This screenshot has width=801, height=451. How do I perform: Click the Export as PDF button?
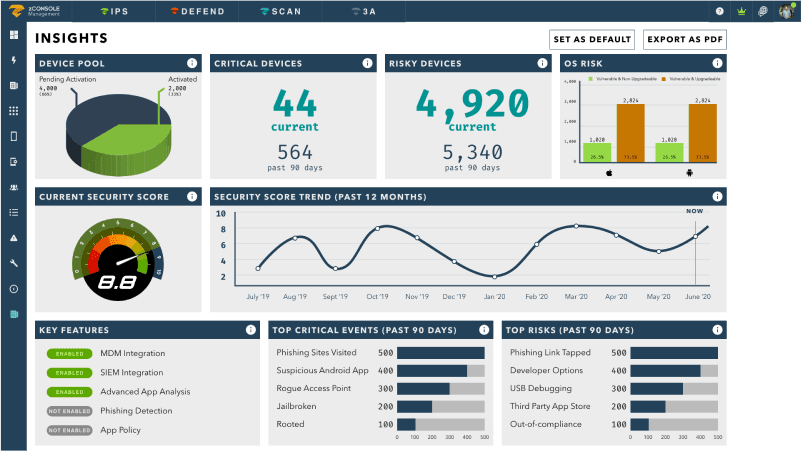coord(685,40)
